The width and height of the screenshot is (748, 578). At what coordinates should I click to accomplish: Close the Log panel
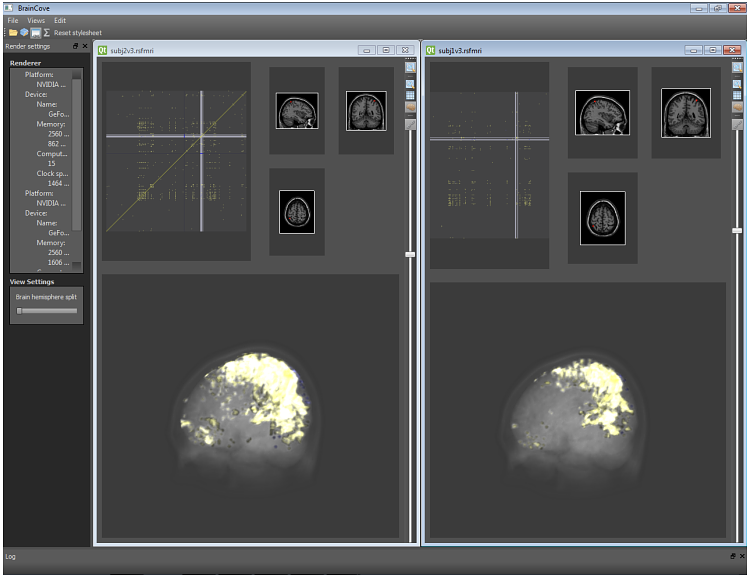742,556
